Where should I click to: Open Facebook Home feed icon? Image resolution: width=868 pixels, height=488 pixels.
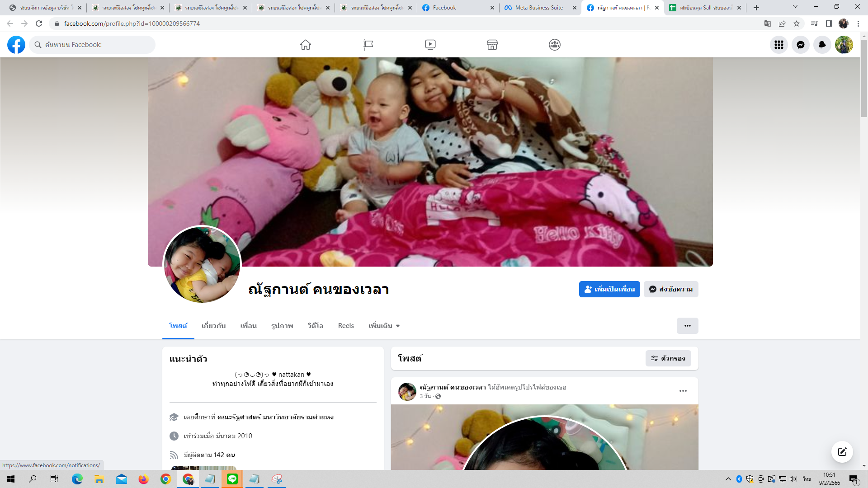[306, 45]
